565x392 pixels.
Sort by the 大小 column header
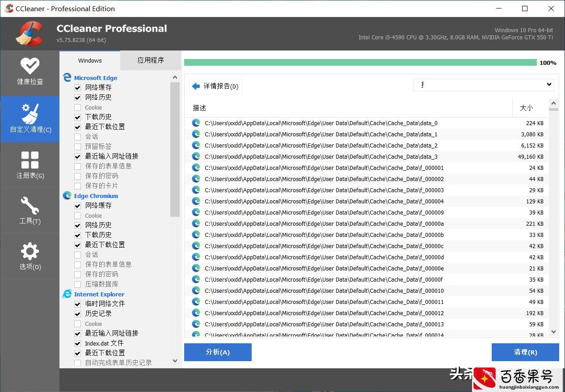tap(531, 108)
